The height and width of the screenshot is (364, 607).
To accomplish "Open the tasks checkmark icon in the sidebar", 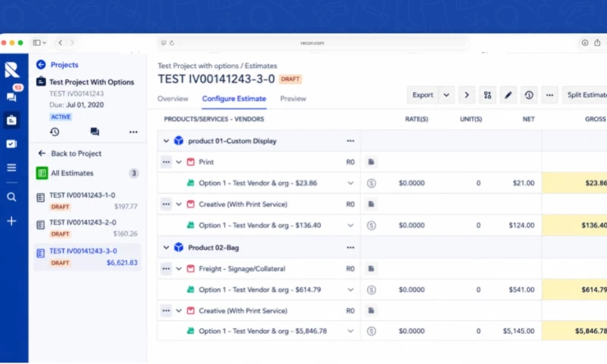I will point(11,144).
